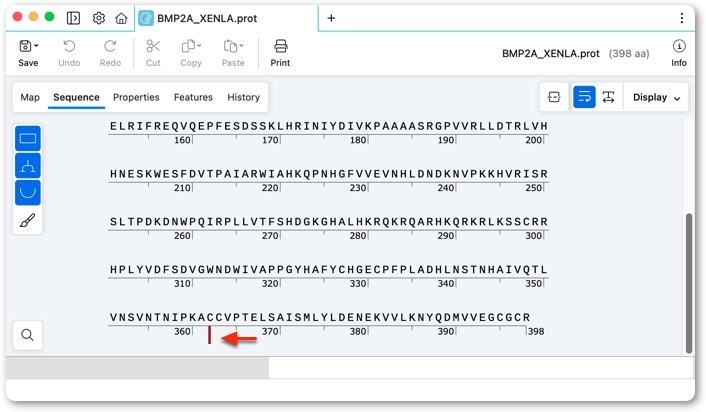Open the three-dot overflow menu
Screen dimensions: 706x412
coord(682,18)
